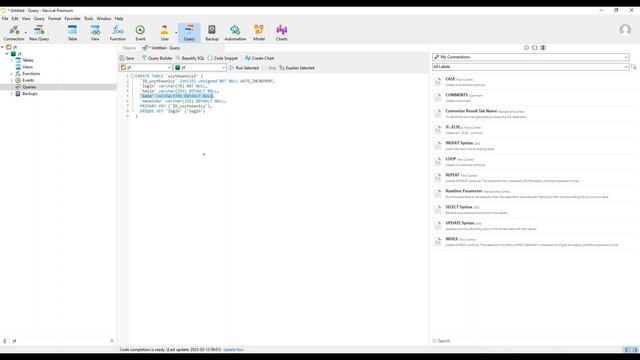Click the PRIMARY KEY line in editor
The image size is (640, 360).
pyautogui.click(x=176, y=106)
